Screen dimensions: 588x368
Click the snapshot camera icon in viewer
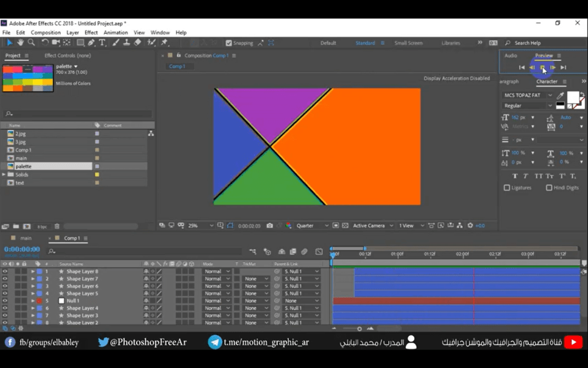click(x=270, y=225)
